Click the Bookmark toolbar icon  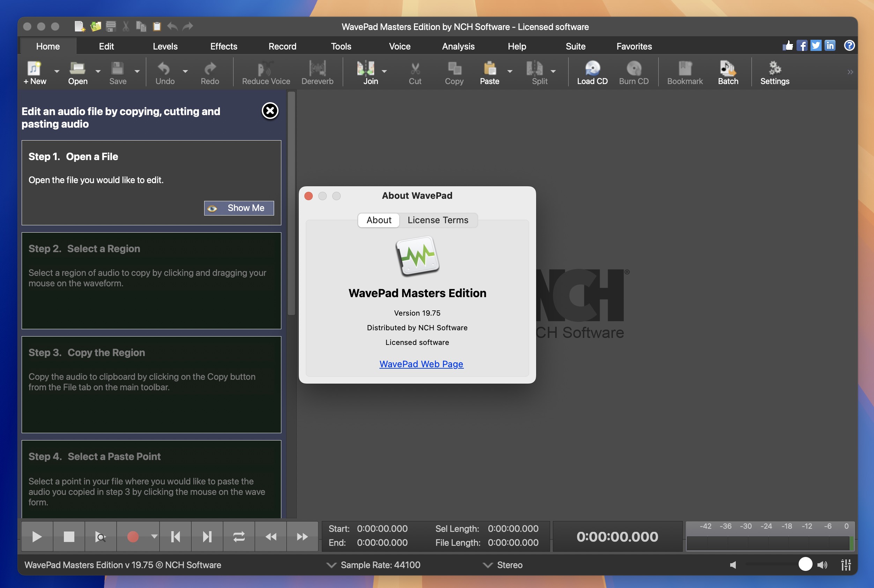(685, 73)
